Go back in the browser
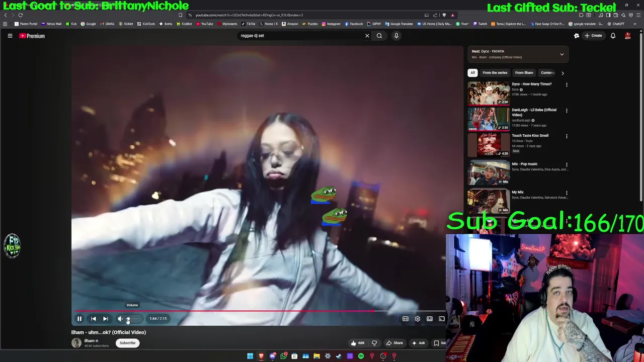The image size is (644, 362). tap(6, 15)
